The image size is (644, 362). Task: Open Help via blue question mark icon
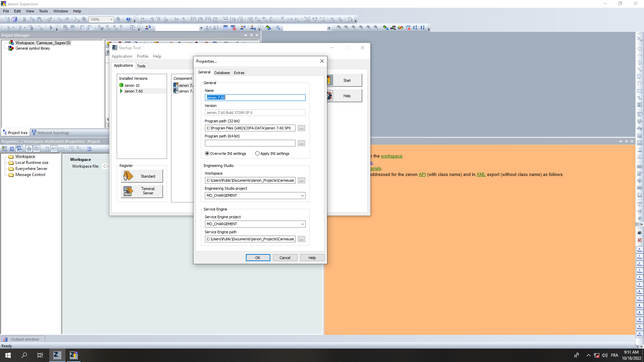(128, 19)
